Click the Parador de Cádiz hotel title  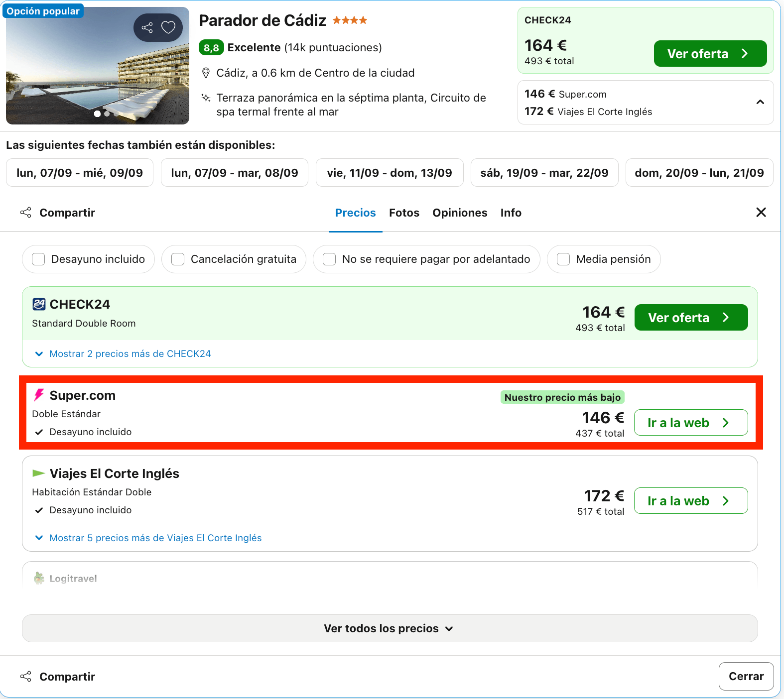tap(262, 20)
